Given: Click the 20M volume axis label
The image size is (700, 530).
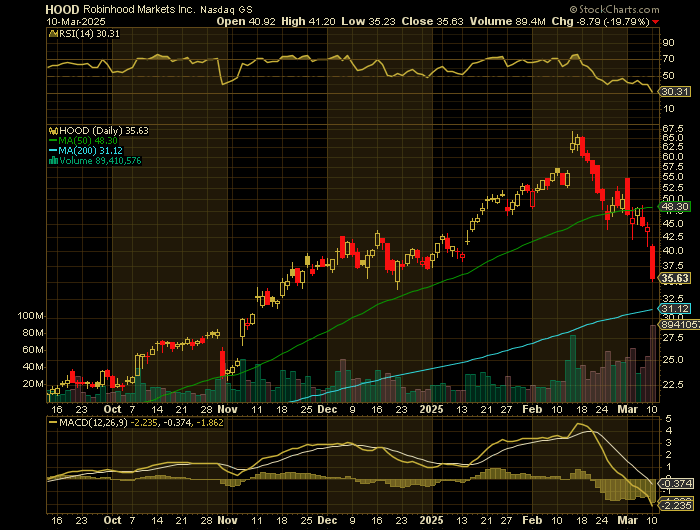Looking at the screenshot, I should click(x=33, y=384).
